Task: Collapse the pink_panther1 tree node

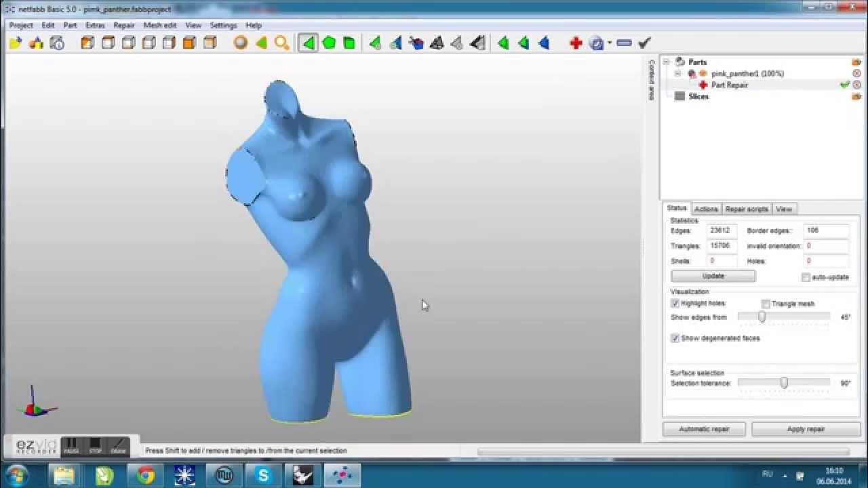Action: (x=677, y=73)
